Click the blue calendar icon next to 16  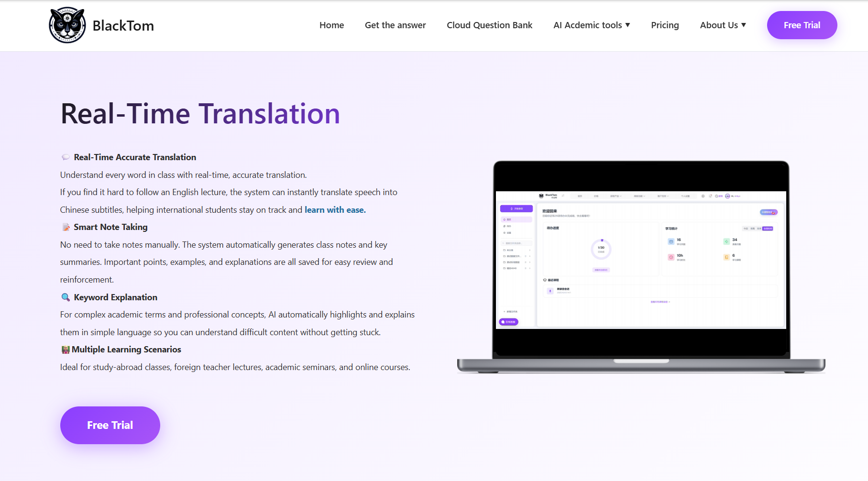[x=671, y=241]
